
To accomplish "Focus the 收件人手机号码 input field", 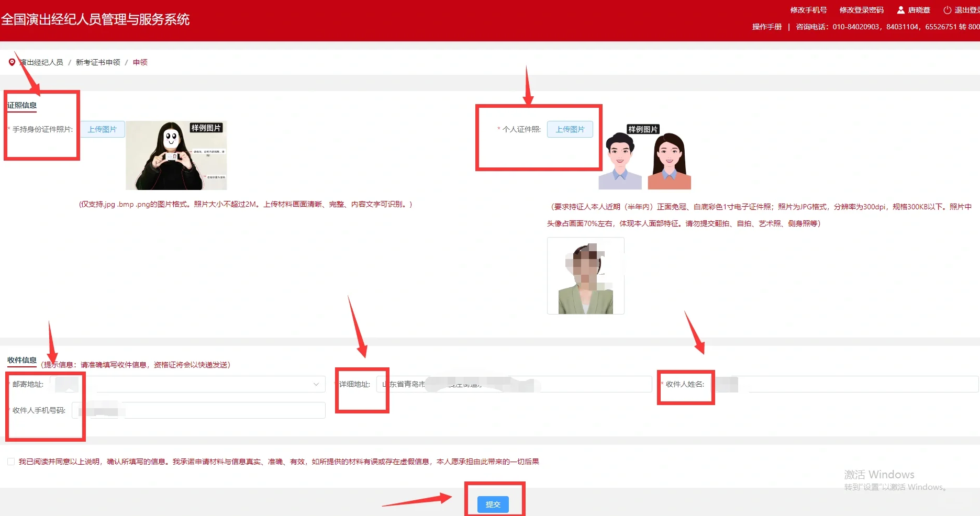I will [199, 410].
